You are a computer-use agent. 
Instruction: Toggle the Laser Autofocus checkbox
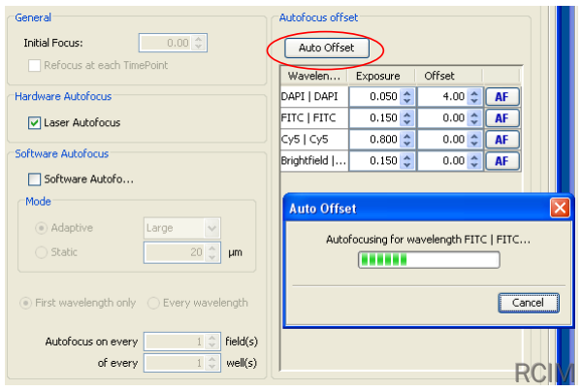35,123
